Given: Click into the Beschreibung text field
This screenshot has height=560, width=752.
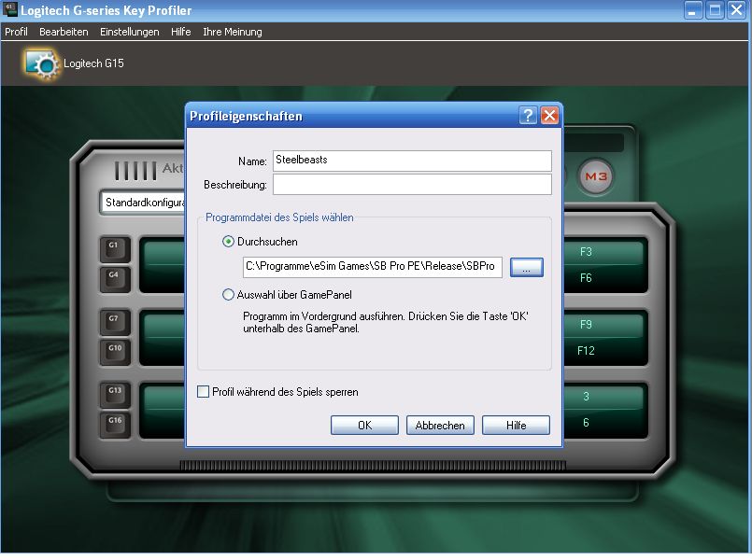Looking at the screenshot, I should pyautogui.click(x=412, y=185).
